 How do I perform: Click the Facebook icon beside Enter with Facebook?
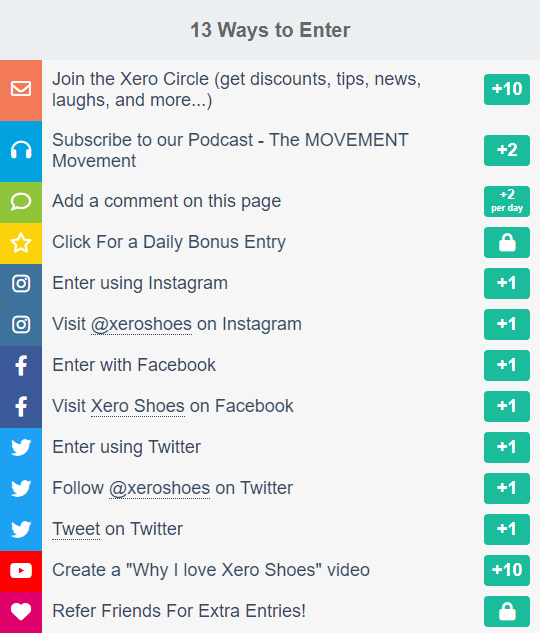pyautogui.click(x=21, y=366)
